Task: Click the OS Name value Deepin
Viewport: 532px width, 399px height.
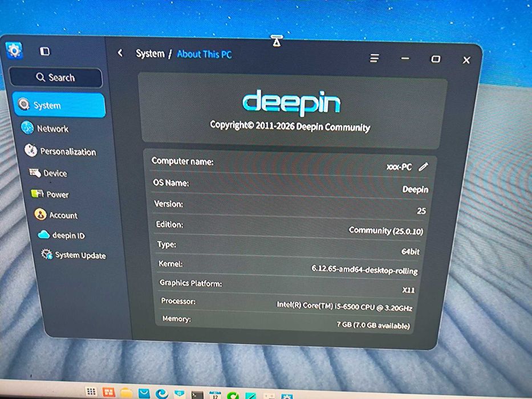Action: tap(415, 189)
